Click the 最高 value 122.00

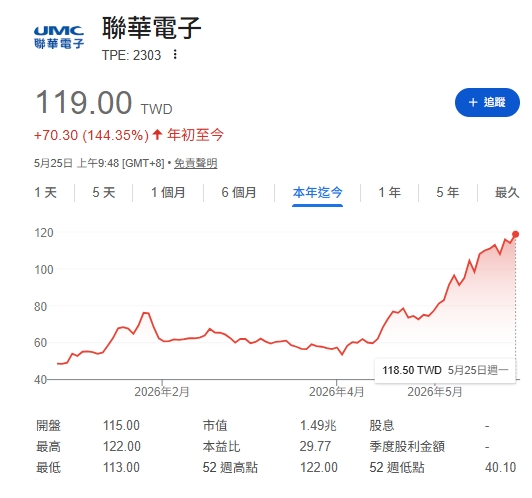pyautogui.click(x=121, y=446)
